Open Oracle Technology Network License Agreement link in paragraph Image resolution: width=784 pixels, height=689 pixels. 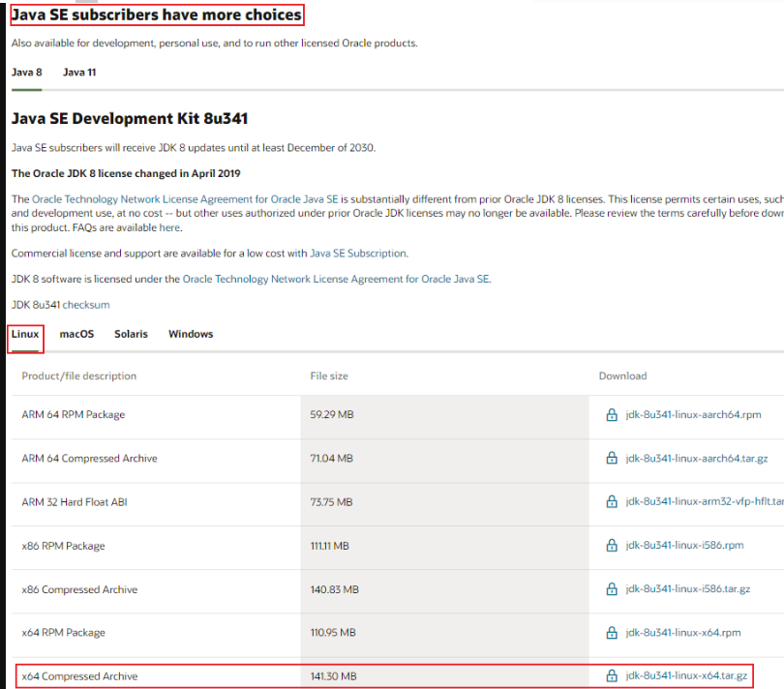(185, 199)
